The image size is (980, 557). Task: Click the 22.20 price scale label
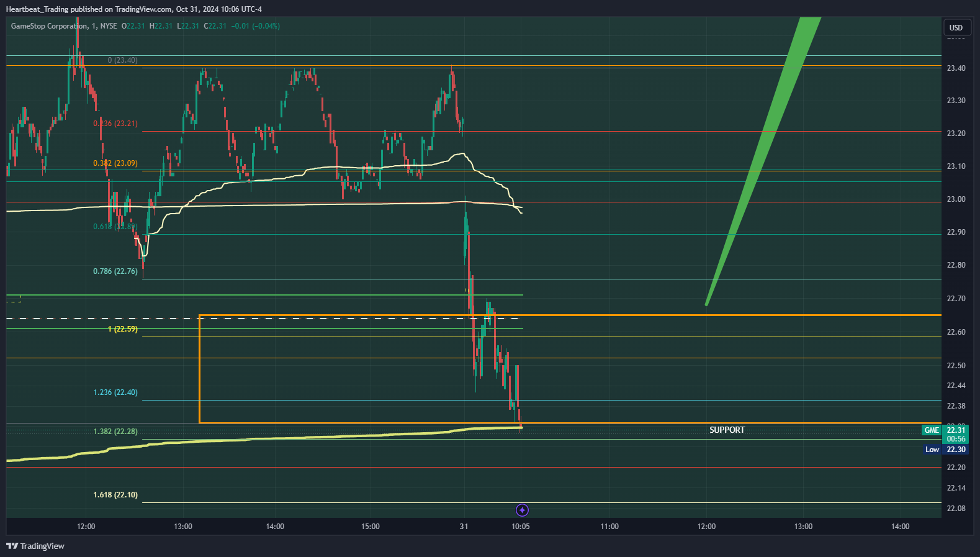tap(956, 468)
